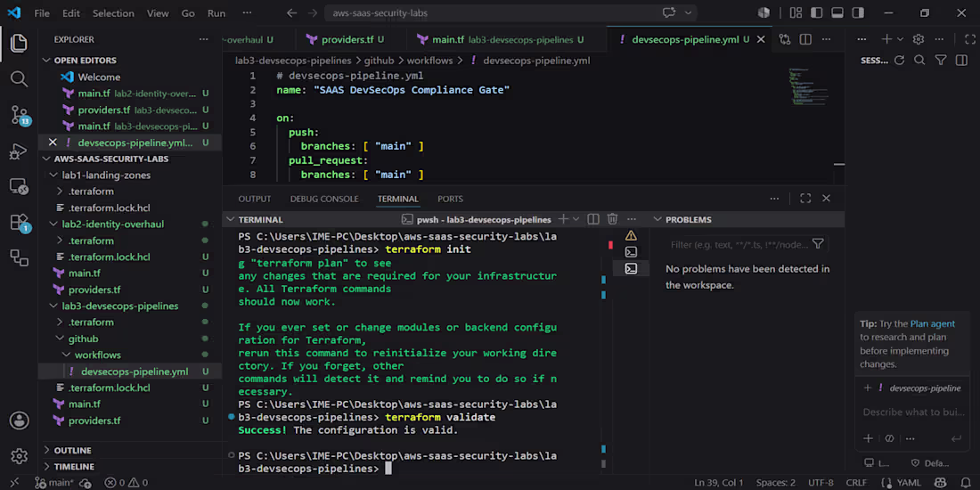Toggle the sessions sidebar layout icon
This screenshot has width=980, height=490.
(962, 60)
